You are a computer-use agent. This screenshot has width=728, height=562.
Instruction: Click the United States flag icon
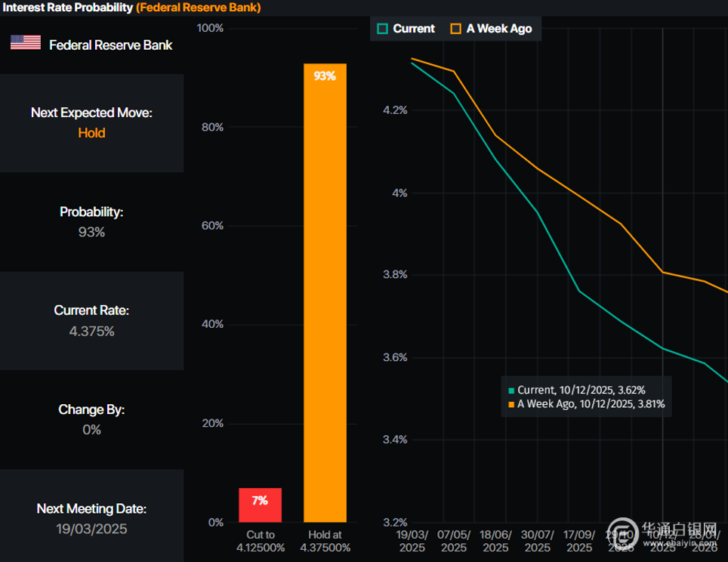(26, 42)
